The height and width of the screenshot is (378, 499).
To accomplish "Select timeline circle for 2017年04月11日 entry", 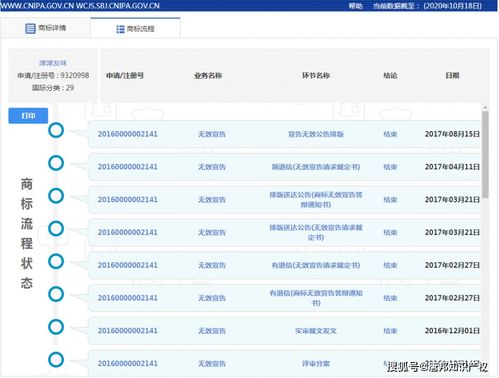I will coord(56,163).
